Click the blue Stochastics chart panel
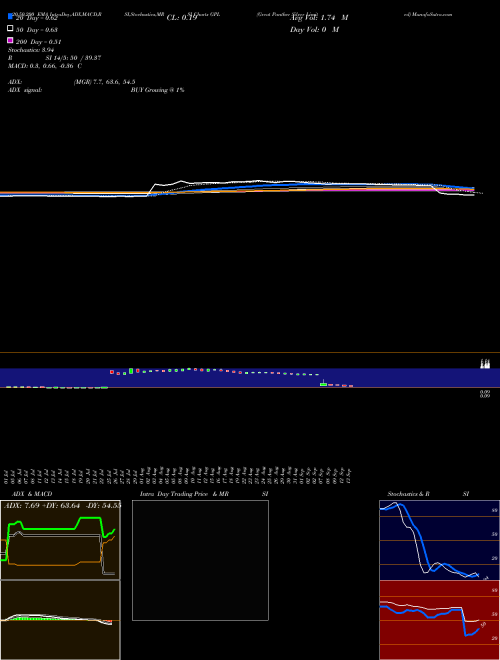500x660 pixels. (x=439, y=540)
